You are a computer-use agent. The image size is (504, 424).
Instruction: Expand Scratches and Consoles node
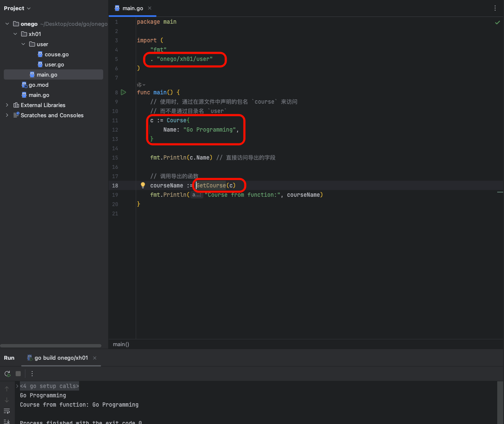pyautogui.click(x=7, y=115)
